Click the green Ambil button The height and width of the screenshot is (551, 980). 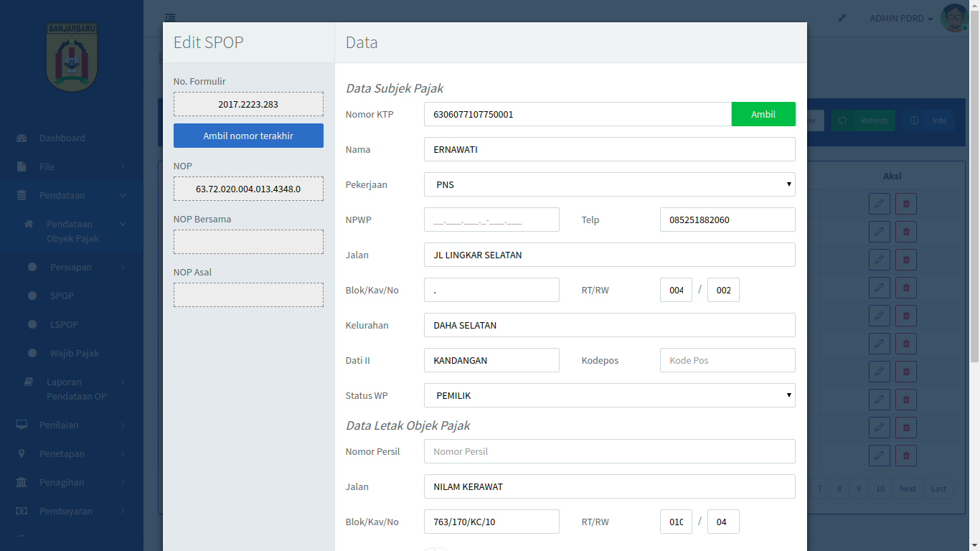pos(763,114)
